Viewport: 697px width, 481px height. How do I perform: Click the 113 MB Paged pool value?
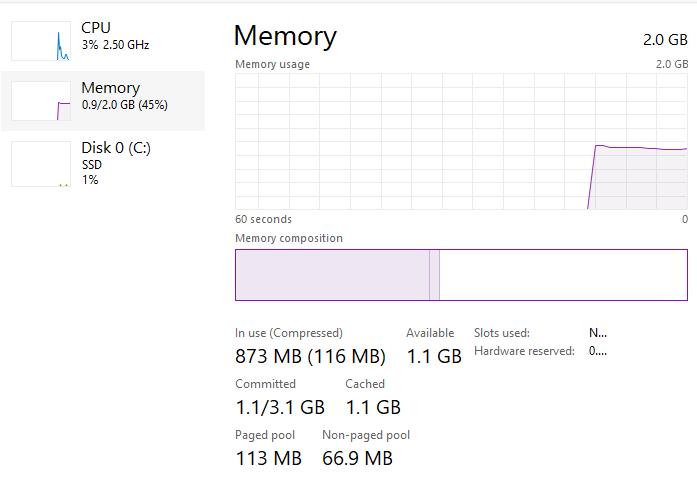click(268, 459)
